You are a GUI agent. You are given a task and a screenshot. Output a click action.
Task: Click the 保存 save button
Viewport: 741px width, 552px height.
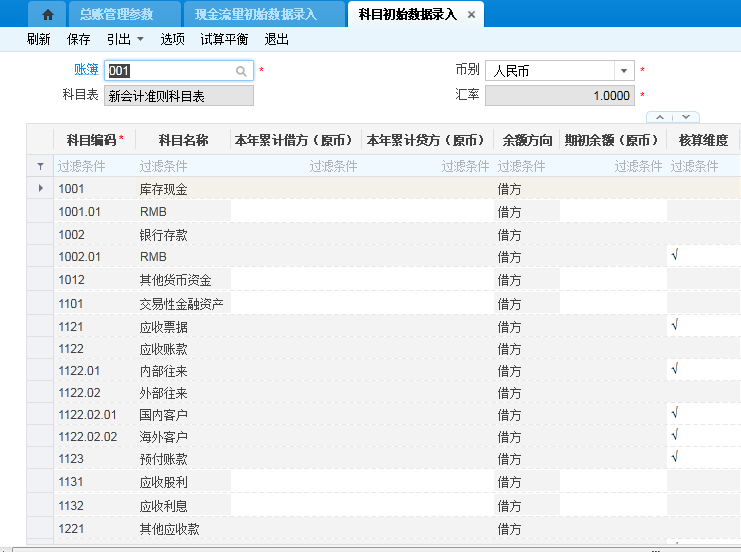(78, 39)
